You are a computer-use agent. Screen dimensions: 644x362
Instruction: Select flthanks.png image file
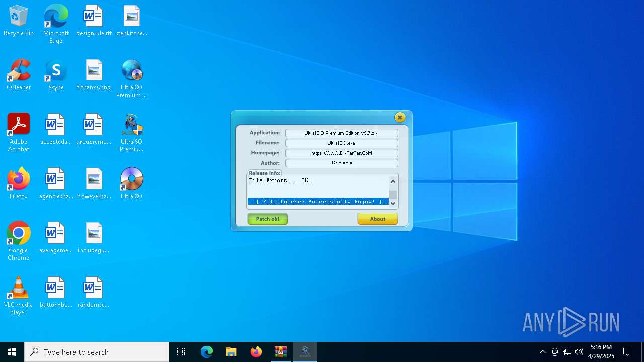coord(94,75)
